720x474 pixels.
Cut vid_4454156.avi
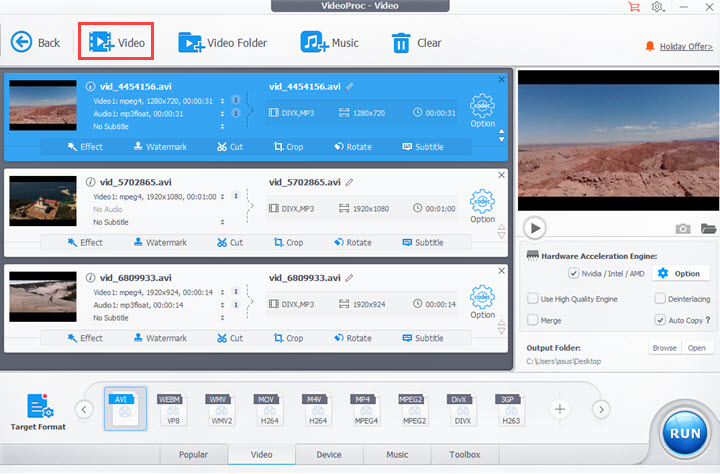230,147
